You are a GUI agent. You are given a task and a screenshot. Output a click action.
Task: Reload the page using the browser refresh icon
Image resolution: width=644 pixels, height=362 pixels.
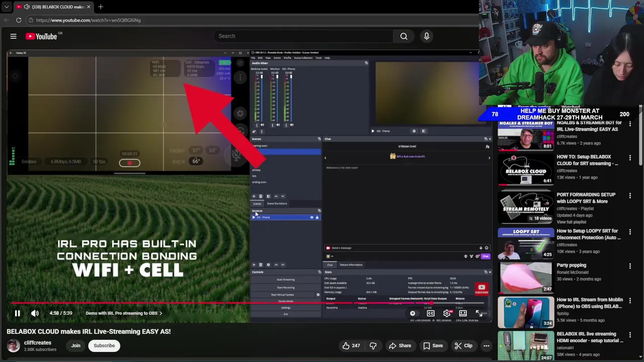click(x=19, y=20)
